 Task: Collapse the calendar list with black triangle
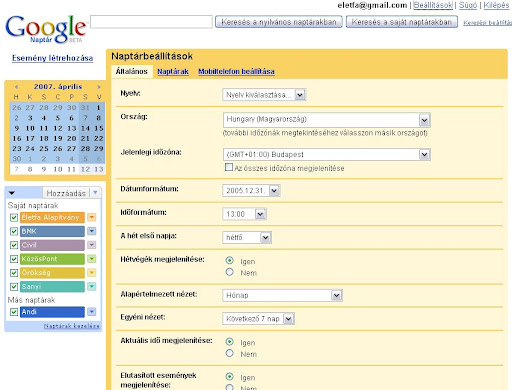[12, 193]
